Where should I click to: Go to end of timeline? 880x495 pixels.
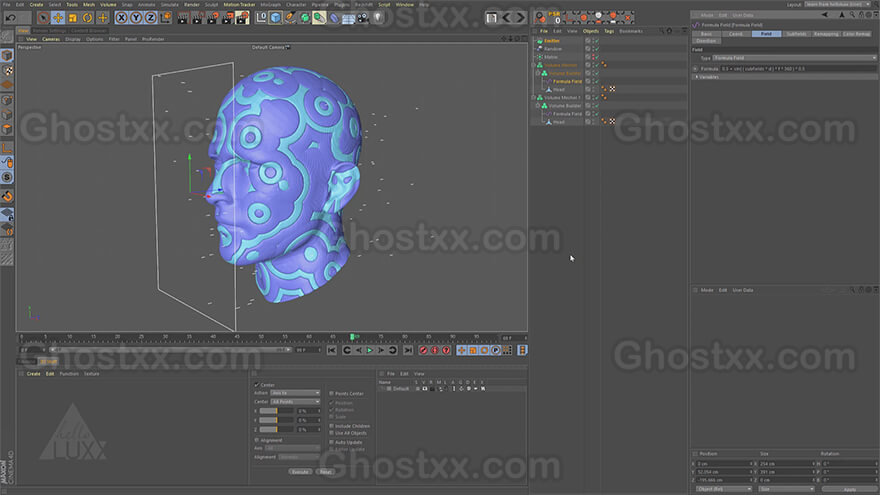coord(408,350)
